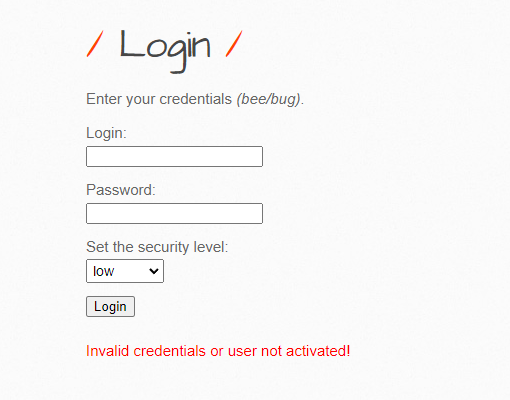
Task: Click the word "bug" in italic hint
Action: click(285, 100)
